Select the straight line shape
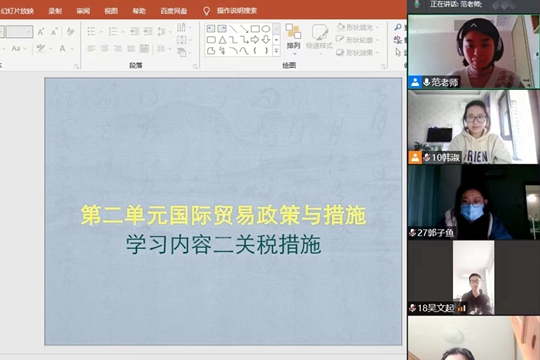 [x=233, y=28]
